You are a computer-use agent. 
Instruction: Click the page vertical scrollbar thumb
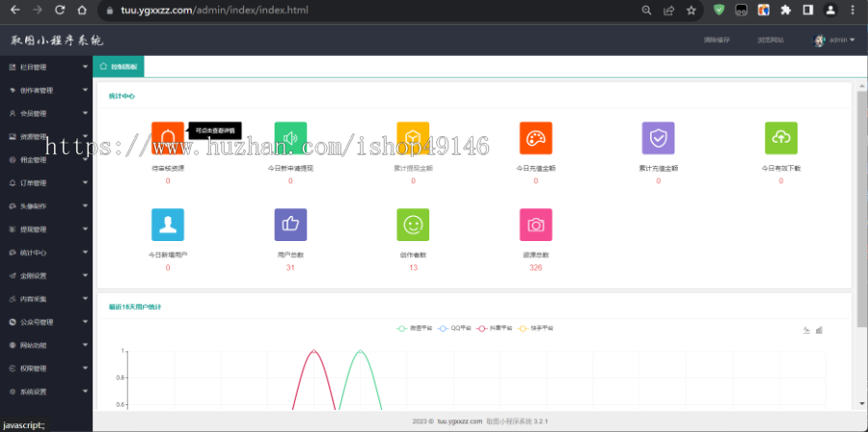[862, 209]
